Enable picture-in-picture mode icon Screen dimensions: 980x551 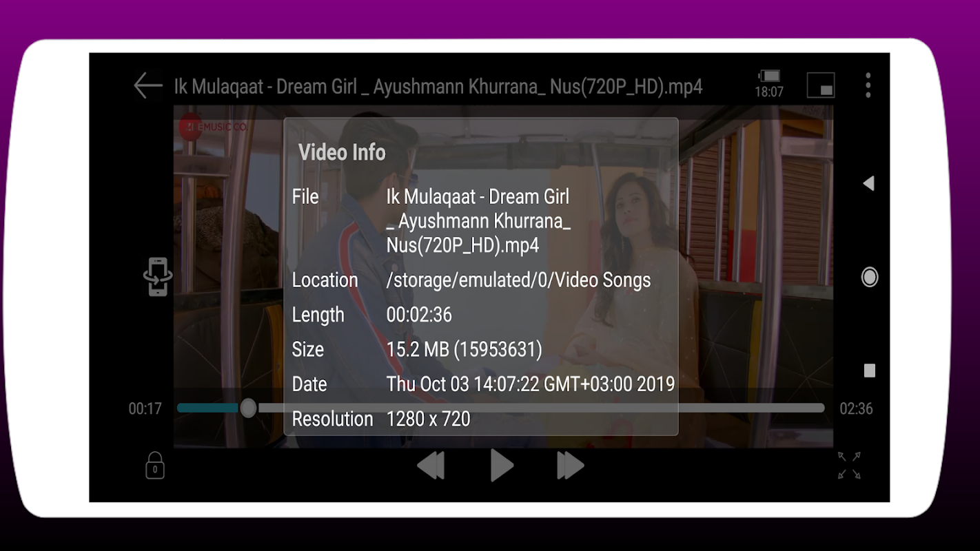point(821,85)
